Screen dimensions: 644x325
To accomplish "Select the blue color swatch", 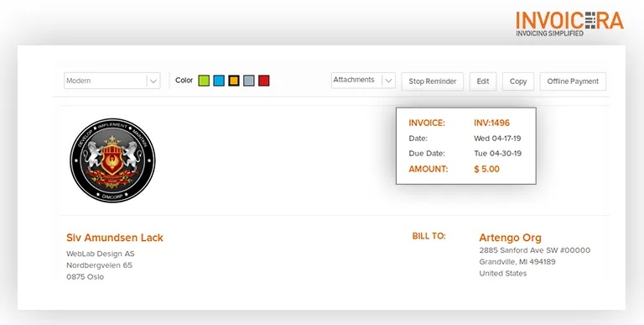I will pyautogui.click(x=219, y=81).
